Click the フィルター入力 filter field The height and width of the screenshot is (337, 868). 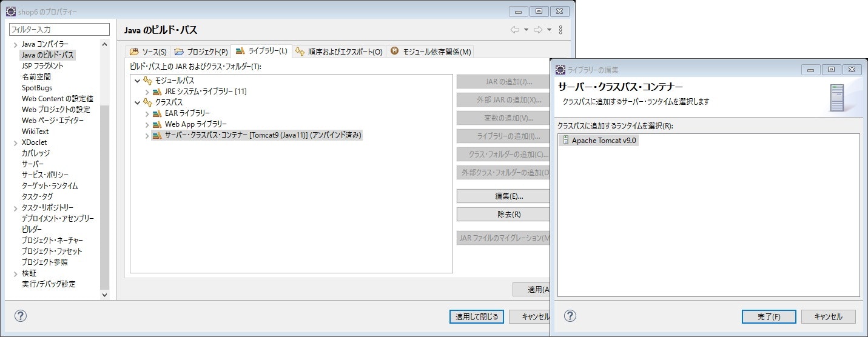pyautogui.click(x=59, y=29)
